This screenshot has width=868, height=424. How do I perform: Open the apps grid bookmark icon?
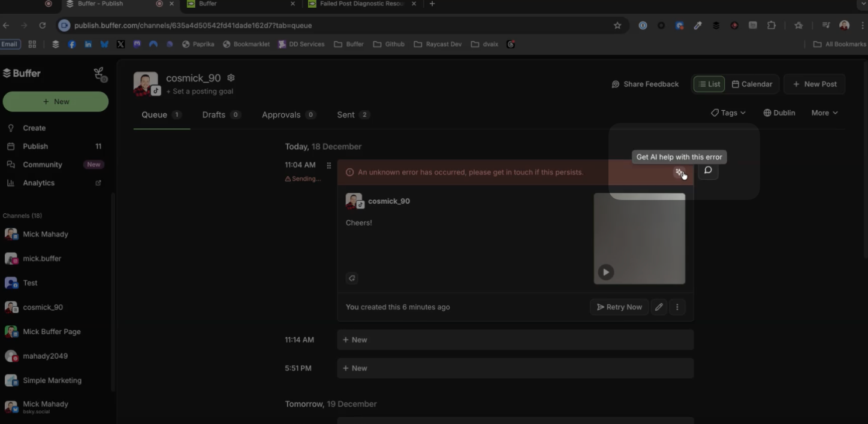click(x=32, y=44)
